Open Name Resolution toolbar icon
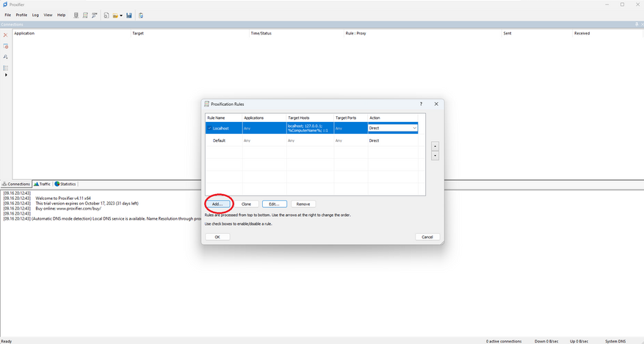 [95, 15]
